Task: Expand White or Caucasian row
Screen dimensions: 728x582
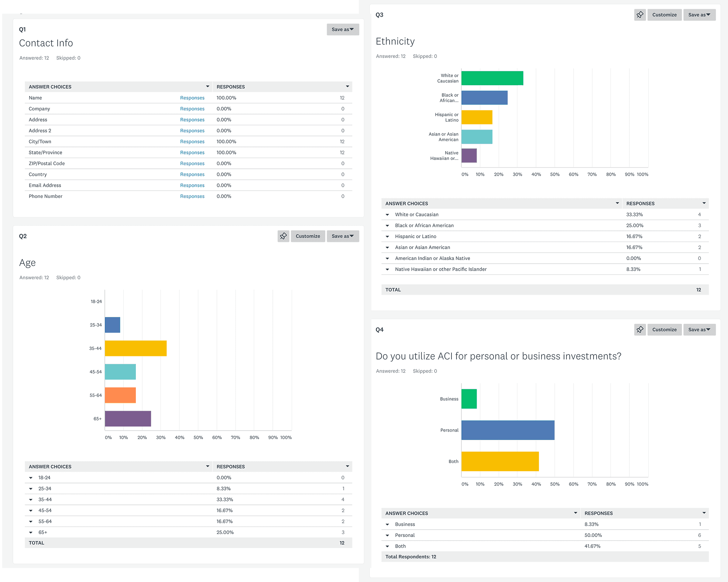Action: click(387, 215)
